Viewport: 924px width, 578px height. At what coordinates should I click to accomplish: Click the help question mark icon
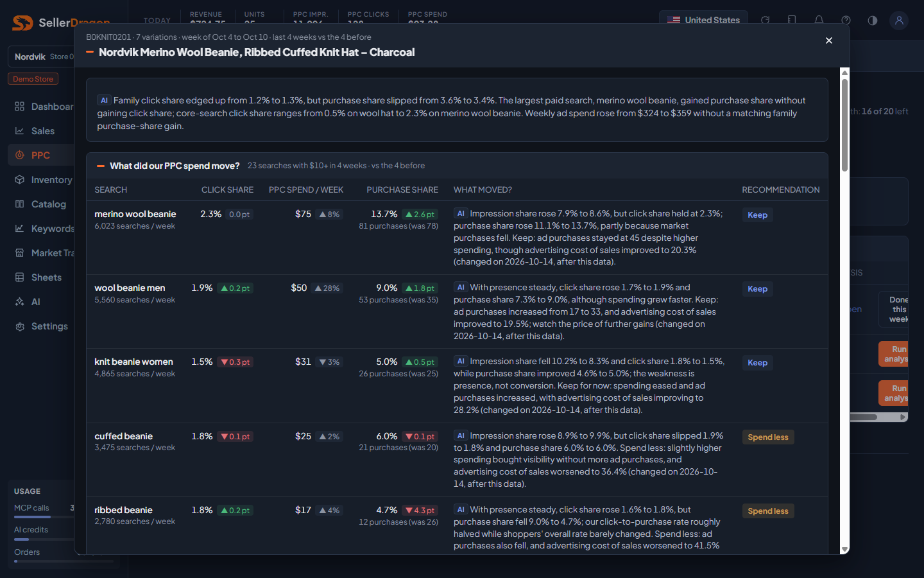[x=846, y=20]
